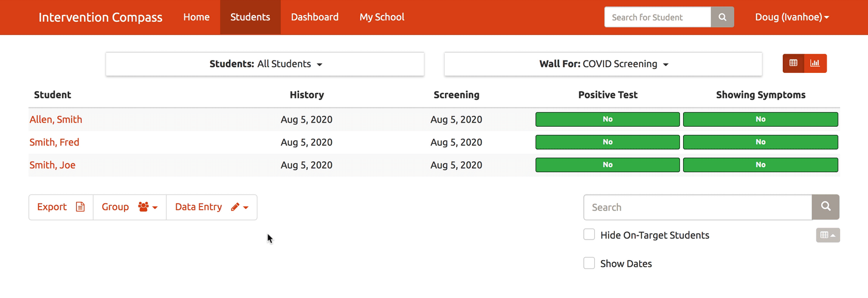Open the Students: All Students dropdown
Screen dimensions: 868x298
click(x=265, y=64)
